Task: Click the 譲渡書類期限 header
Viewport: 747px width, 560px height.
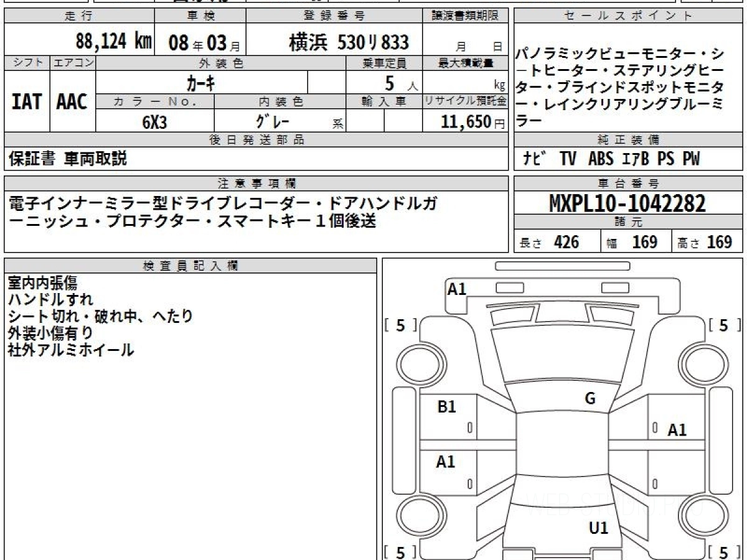Action: coord(466,16)
